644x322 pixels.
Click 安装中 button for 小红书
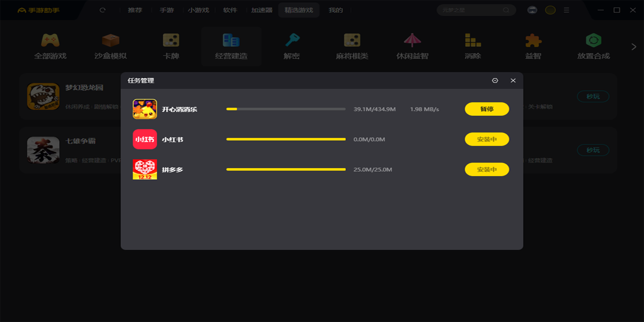coord(486,140)
